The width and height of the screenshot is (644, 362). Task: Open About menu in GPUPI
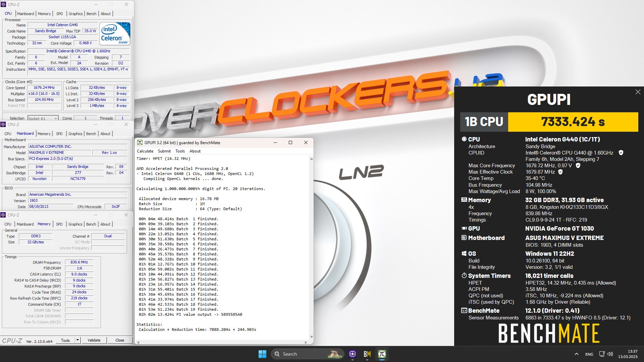point(195,151)
